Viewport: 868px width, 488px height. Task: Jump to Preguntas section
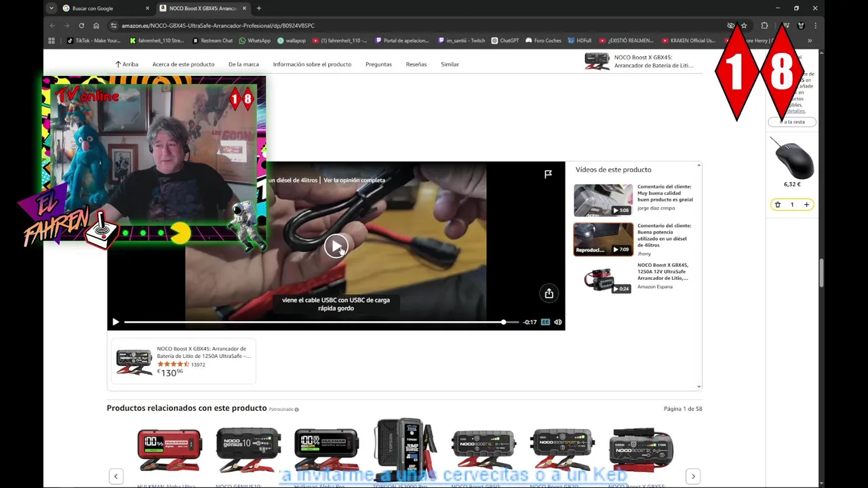[378, 64]
